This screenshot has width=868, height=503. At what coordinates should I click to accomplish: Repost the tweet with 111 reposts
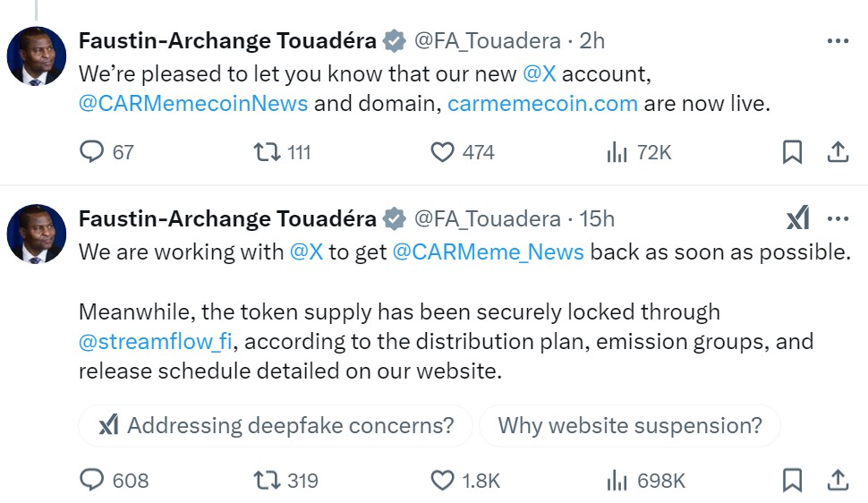[x=267, y=152]
